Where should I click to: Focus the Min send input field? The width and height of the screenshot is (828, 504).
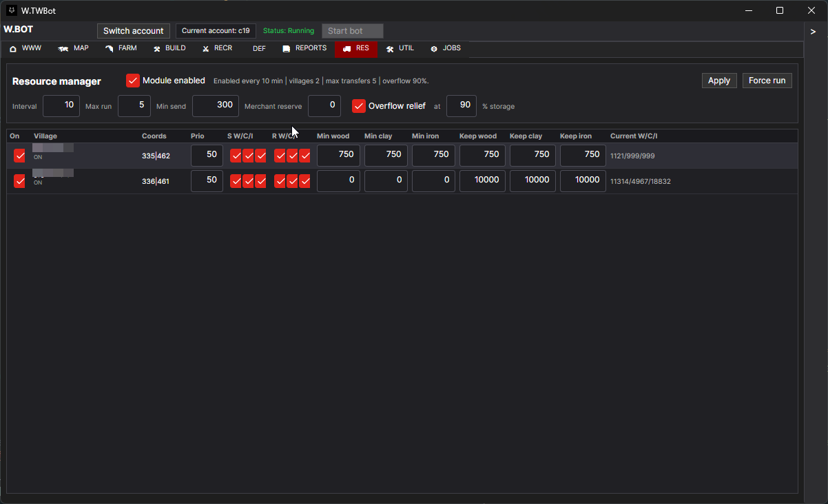pos(216,106)
